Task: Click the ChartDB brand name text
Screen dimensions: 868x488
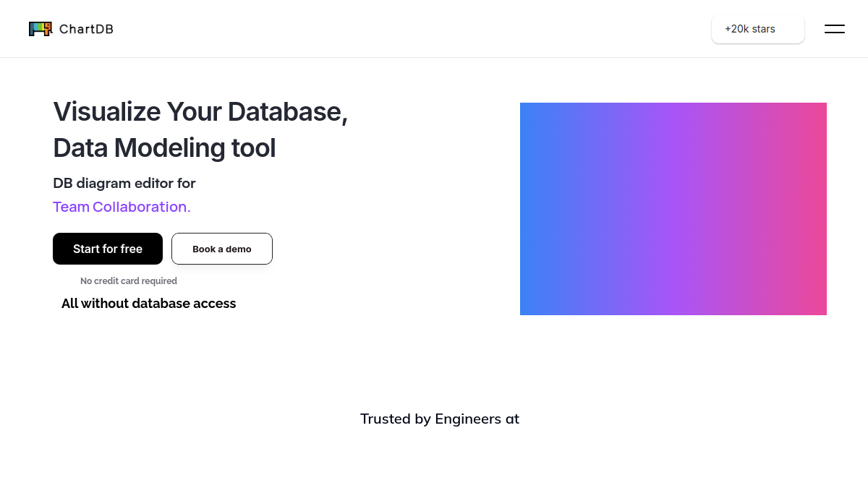Action: (x=86, y=29)
